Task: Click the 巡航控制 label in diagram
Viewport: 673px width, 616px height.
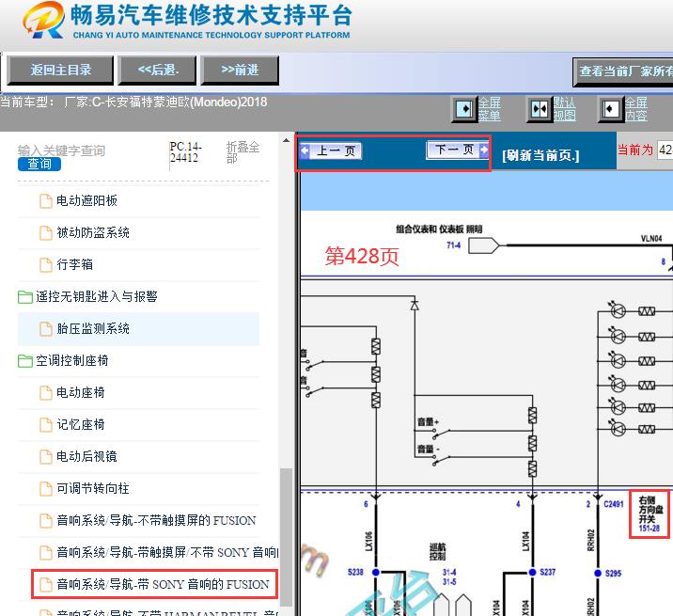Action: 437,552
